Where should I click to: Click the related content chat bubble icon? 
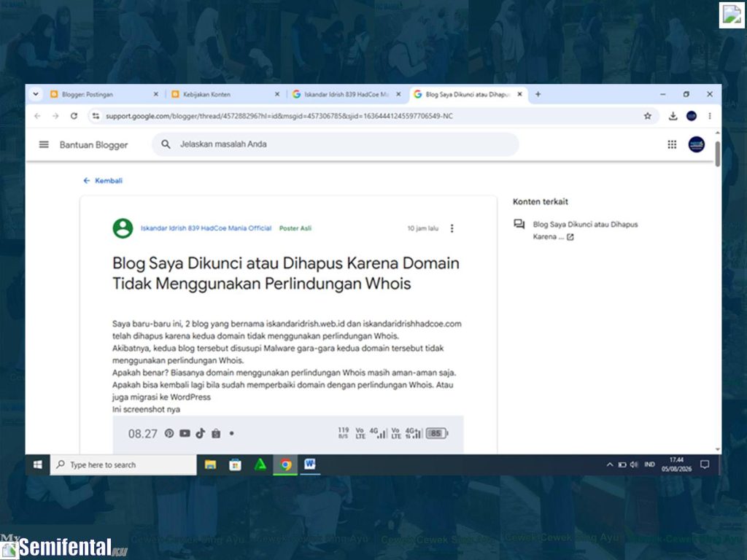click(519, 225)
